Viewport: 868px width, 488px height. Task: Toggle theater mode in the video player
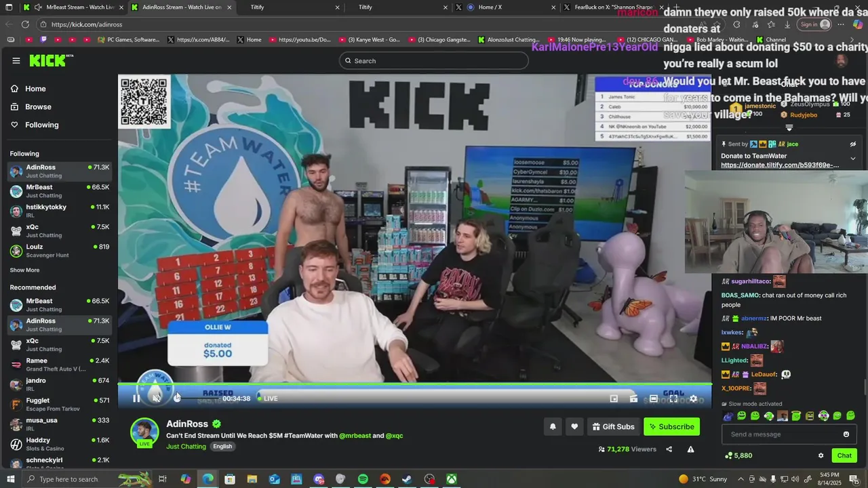(x=653, y=399)
